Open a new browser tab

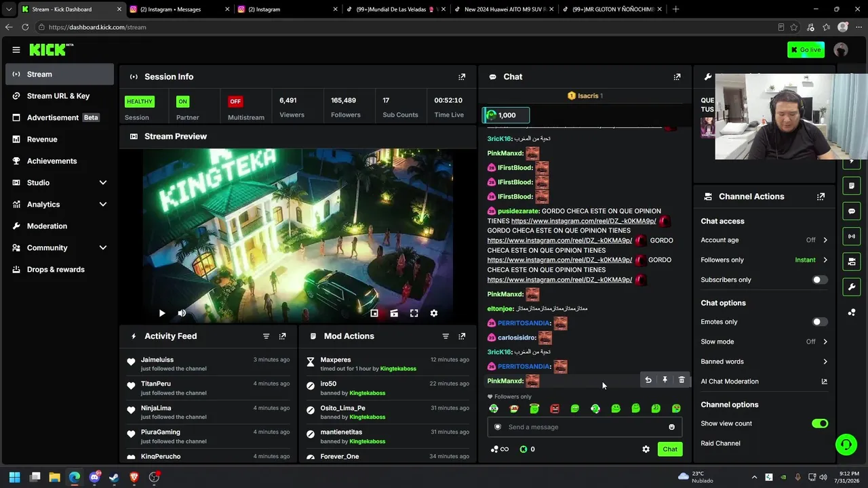point(675,9)
